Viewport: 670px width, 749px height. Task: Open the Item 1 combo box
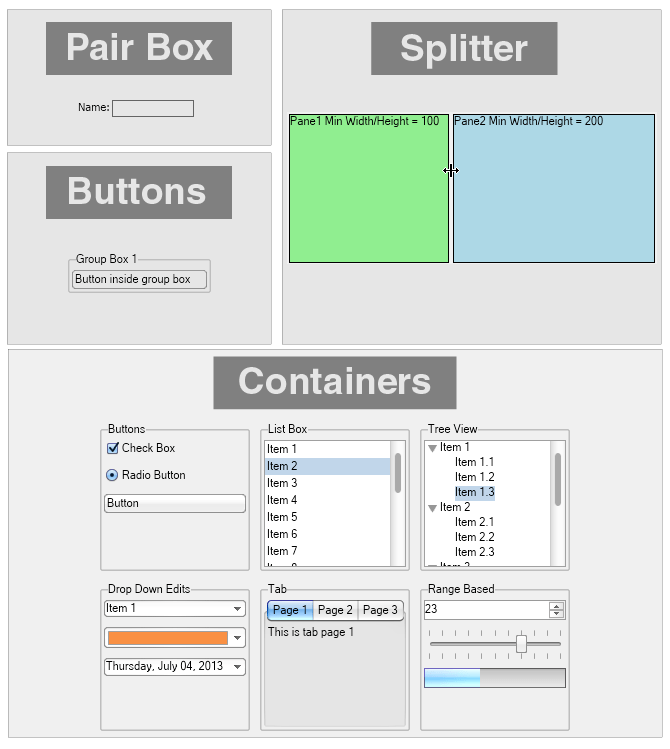point(237,609)
